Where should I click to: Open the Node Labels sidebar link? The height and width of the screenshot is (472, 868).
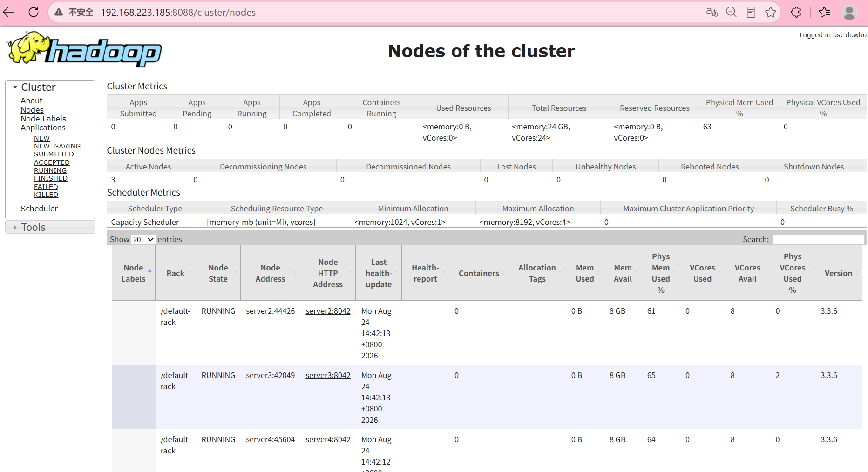pyautogui.click(x=43, y=119)
